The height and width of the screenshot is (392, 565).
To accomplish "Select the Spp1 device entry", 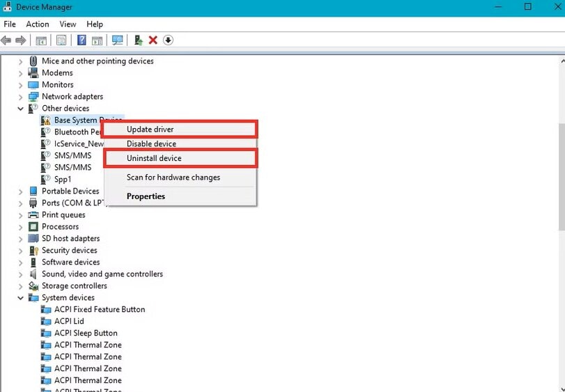I will point(63,179).
